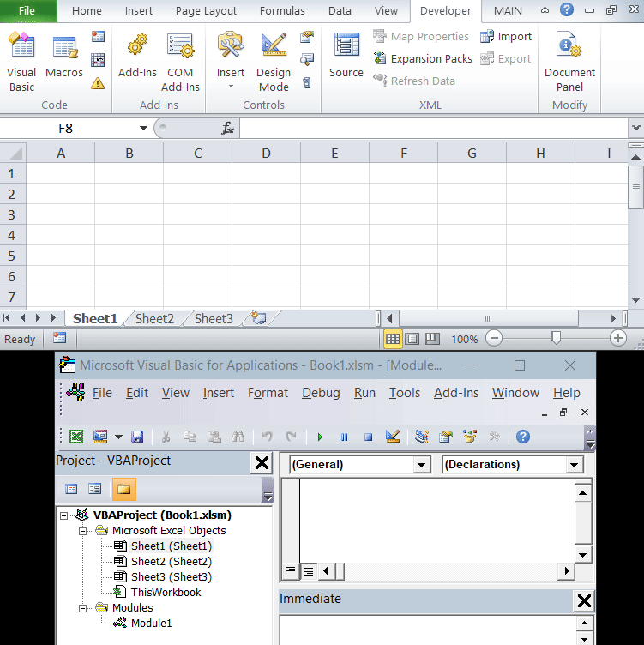
Task: Select row 4 header
Action: (12, 235)
